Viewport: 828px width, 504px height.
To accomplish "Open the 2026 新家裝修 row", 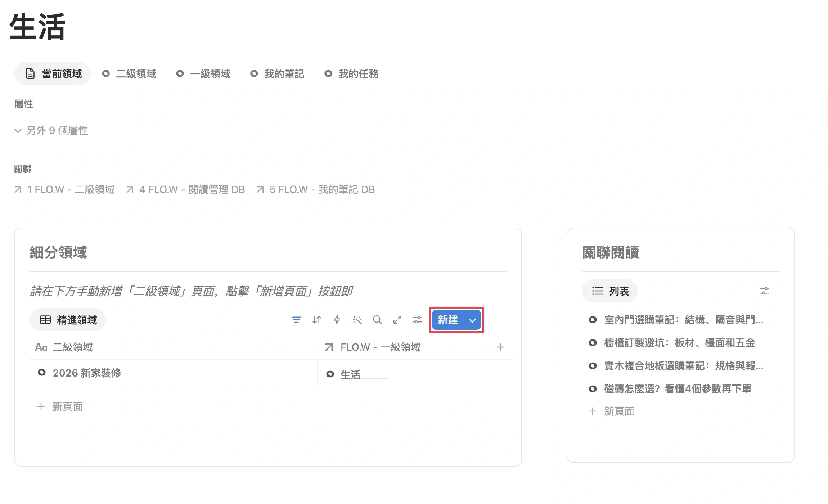I will [87, 373].
